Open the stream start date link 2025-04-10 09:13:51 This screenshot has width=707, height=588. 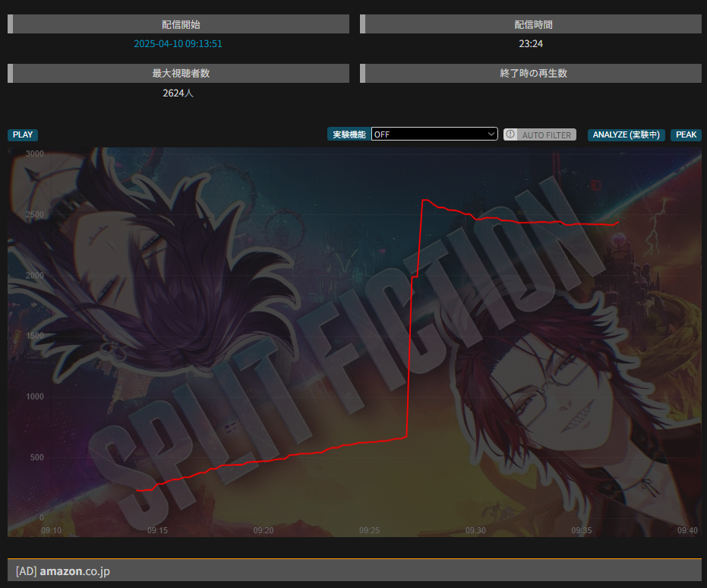pyautogui.click(x=178, y=44)
